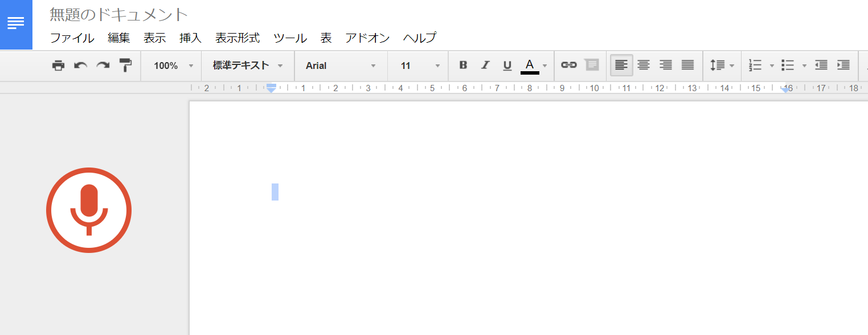Viewport: 868px width, 335px height.
Task: Click the add comment icon
Action: click(x=592, y=65)
